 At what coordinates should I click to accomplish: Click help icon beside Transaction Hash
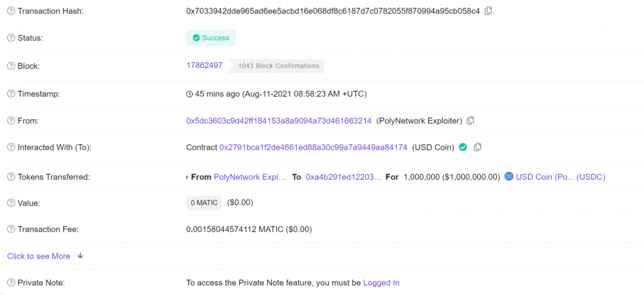11,11
